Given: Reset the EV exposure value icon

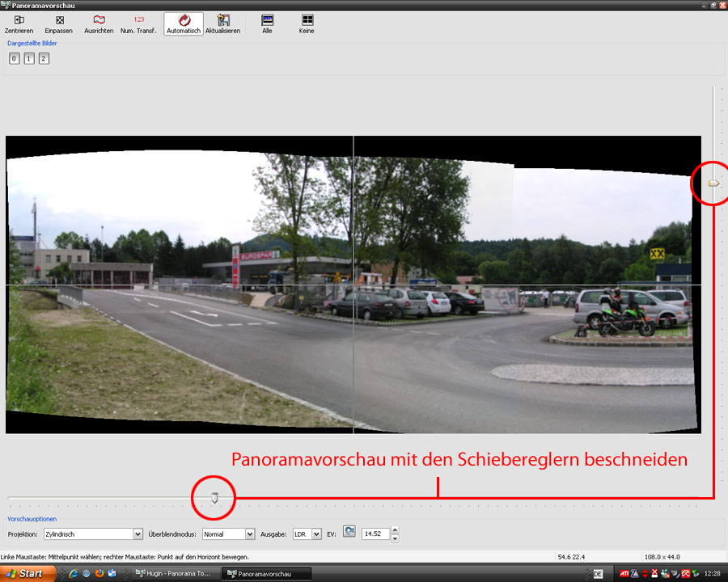Looking at the screenshot, I should (x=349, y=532).
